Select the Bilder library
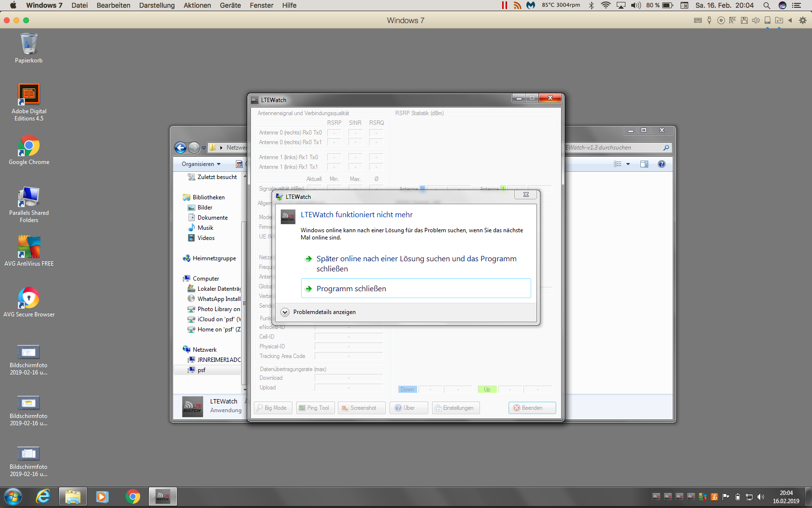This screenshot has height=508, width=812. (x=200, y=208)
